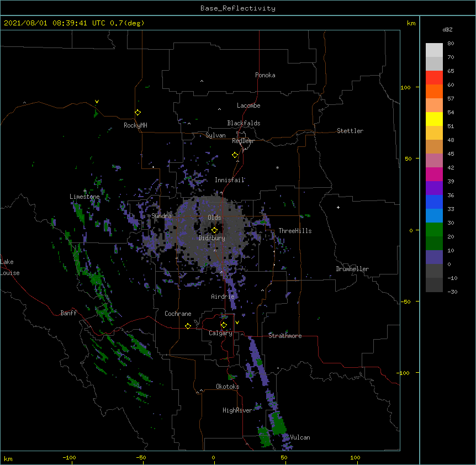Image resolution: width=476 pixels, height=465 pixels.
Task: Click the white asterisk above Limestone label
Action: 85,191
